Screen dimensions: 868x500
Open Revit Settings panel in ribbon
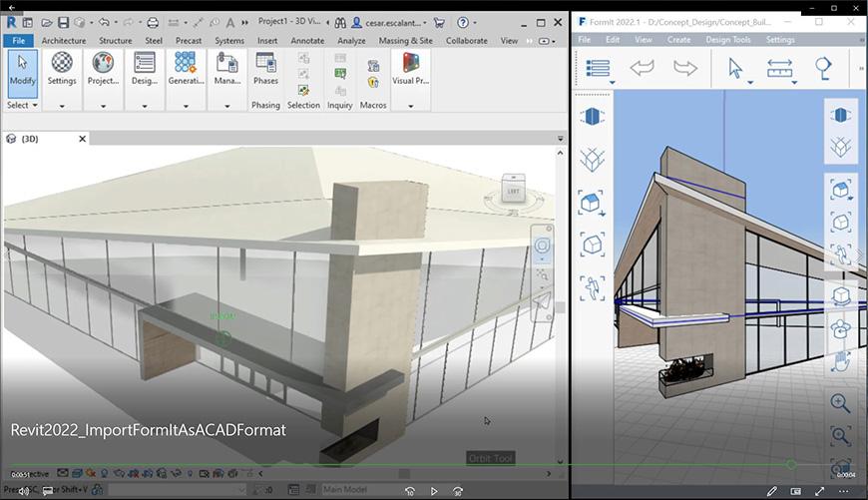[62, 69]
